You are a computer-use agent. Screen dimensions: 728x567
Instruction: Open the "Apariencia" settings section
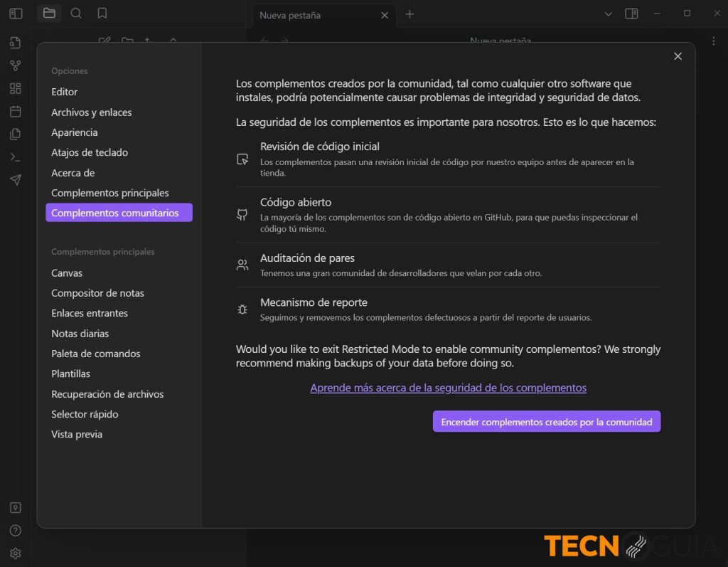pyautogui.click(x=73, y=132)
